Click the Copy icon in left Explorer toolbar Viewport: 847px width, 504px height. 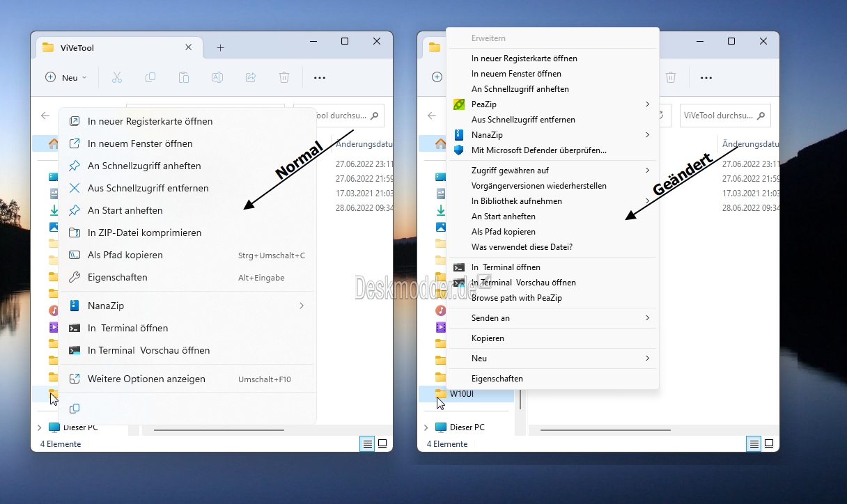click(150, 77)
